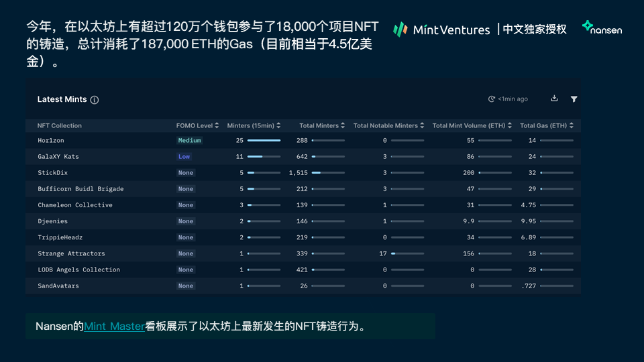
Task: Click the NFT Collection column header
Action: (x=60, y=125)
